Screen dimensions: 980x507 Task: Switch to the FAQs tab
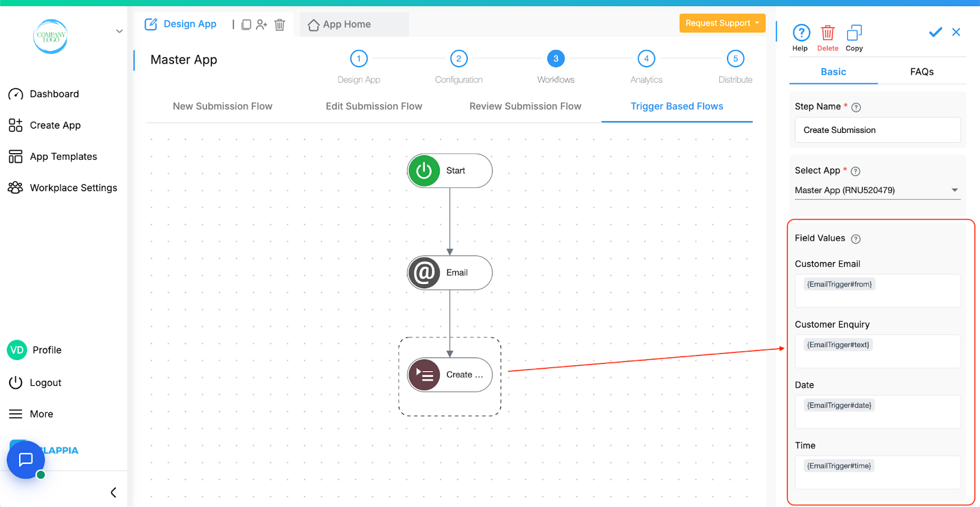(922, 72)
